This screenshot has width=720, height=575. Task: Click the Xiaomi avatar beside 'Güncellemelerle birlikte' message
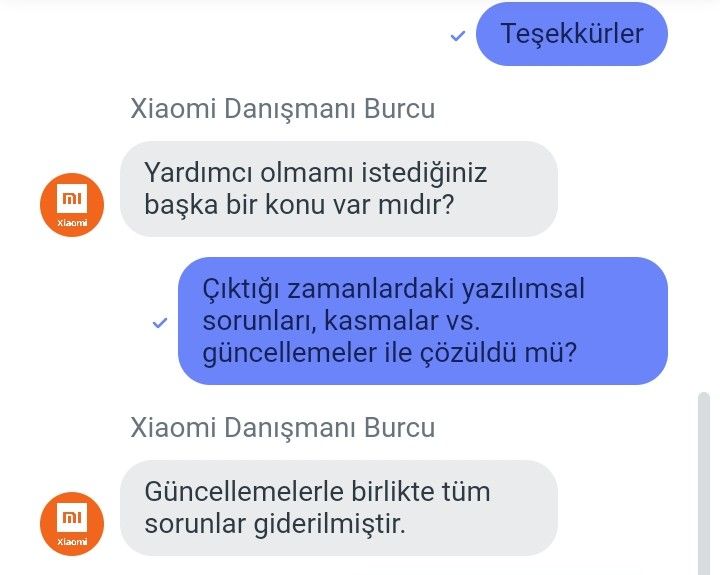(x=72, y=524)
